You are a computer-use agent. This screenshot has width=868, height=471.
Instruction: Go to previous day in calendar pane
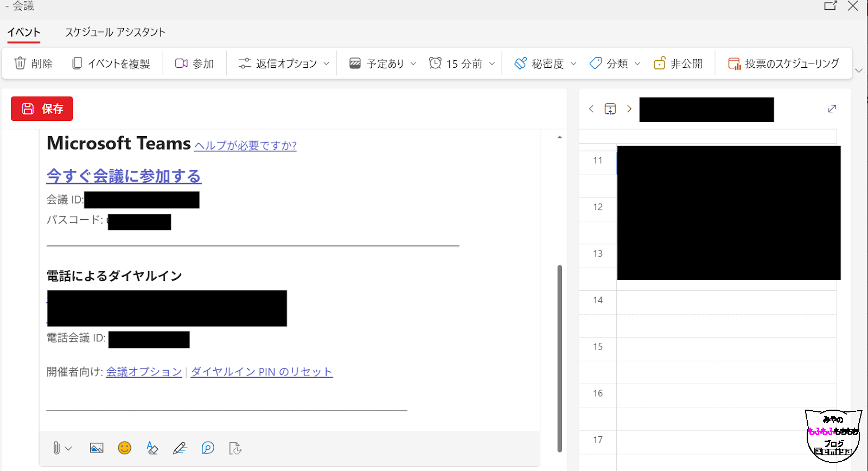point(591,109)
